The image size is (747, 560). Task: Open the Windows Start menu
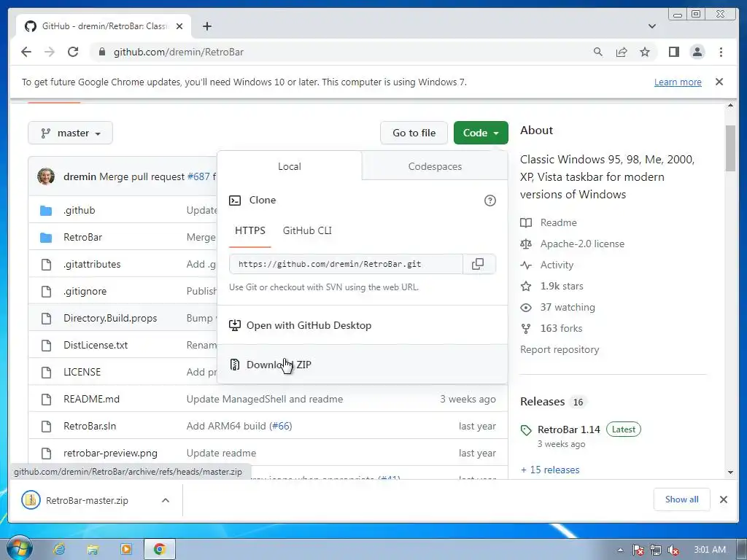pos(18,549)
